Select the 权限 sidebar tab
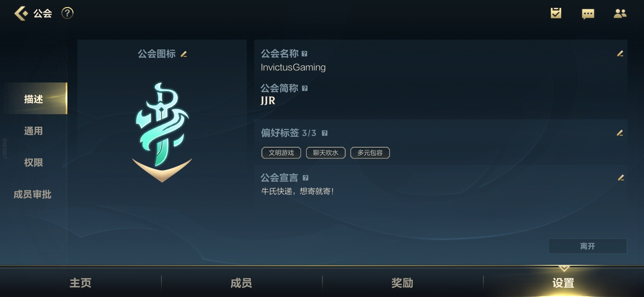This screenshot has width=644, height=297. (34, 163)
